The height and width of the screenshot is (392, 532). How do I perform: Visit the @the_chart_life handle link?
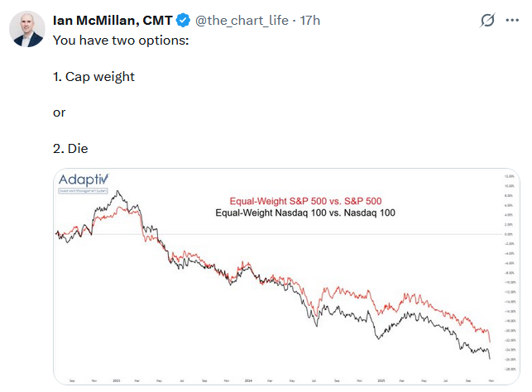tap(242, 20)
